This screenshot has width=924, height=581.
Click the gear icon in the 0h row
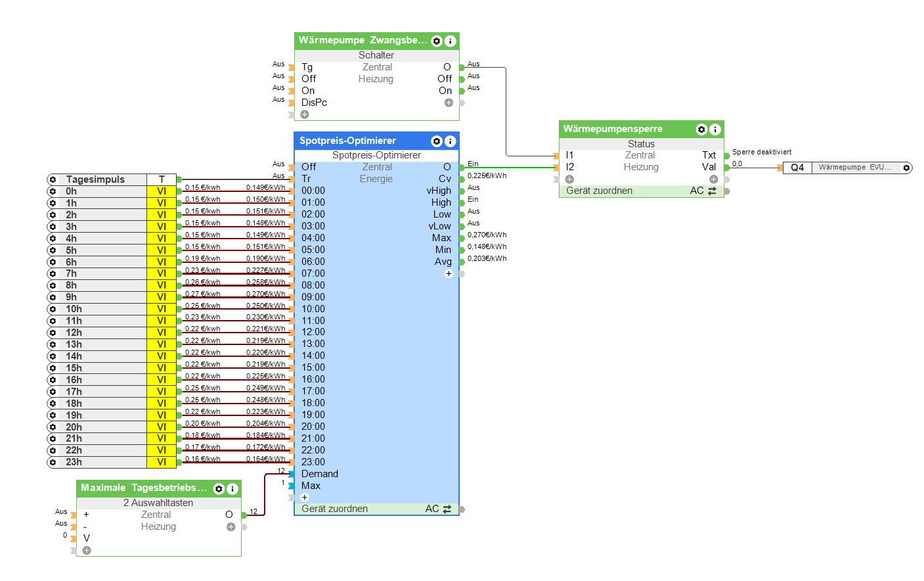point(53,191)
